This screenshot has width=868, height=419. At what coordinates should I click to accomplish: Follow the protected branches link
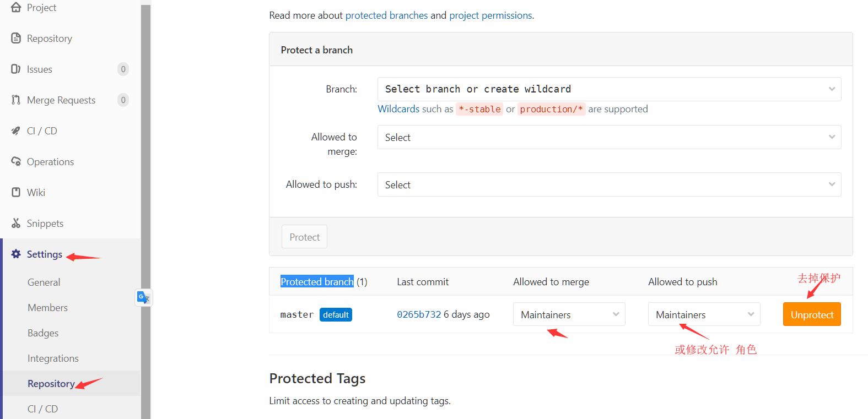click(386, 15)
